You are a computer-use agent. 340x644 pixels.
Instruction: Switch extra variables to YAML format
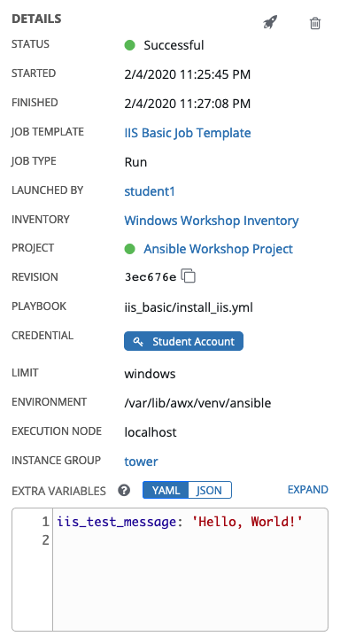click(x=166, y=490)
